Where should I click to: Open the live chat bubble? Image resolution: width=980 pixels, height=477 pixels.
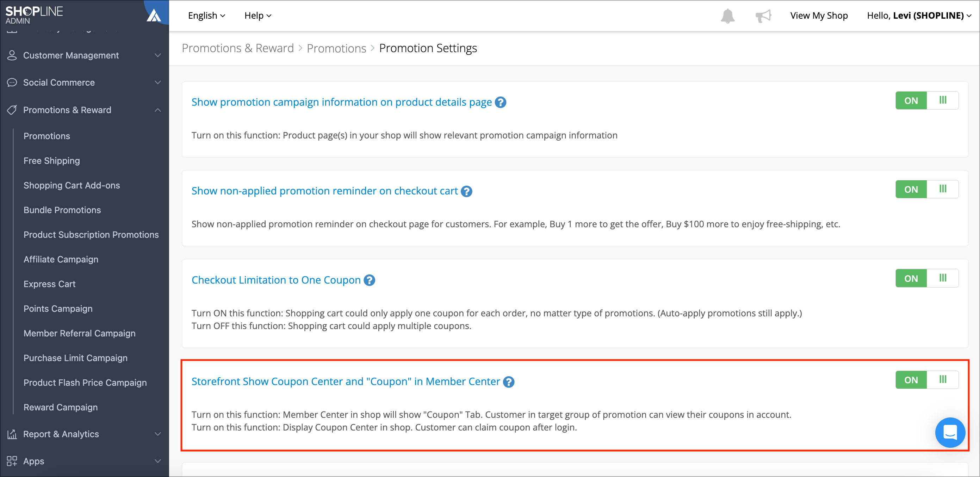click(950, 433)
